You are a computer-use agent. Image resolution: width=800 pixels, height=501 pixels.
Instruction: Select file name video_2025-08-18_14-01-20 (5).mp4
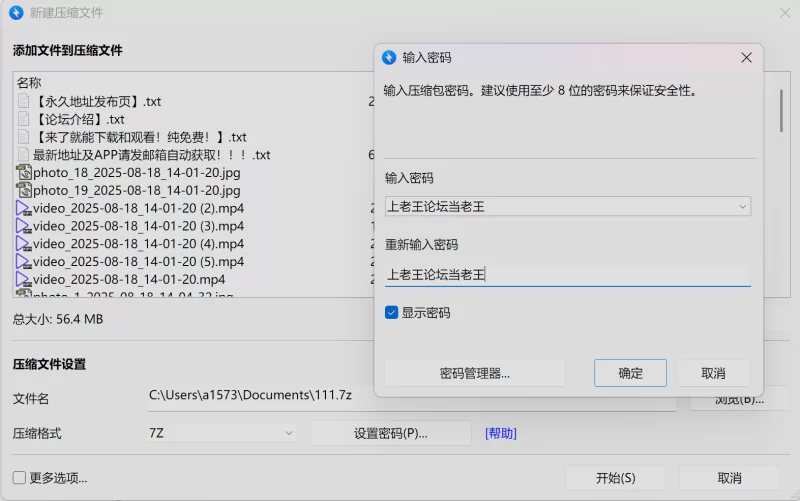(x=138, y=261)
